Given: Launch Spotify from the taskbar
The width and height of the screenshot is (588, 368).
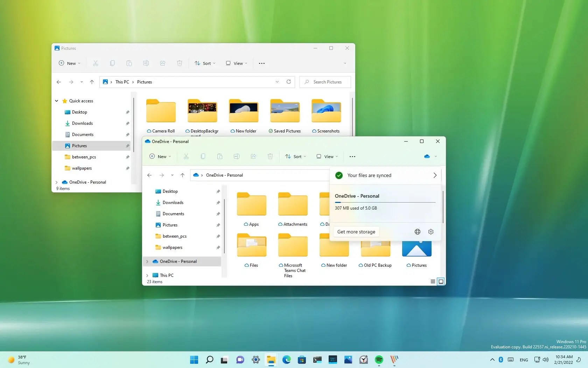Looking at the screenshot, I should [x=378, y=360].
